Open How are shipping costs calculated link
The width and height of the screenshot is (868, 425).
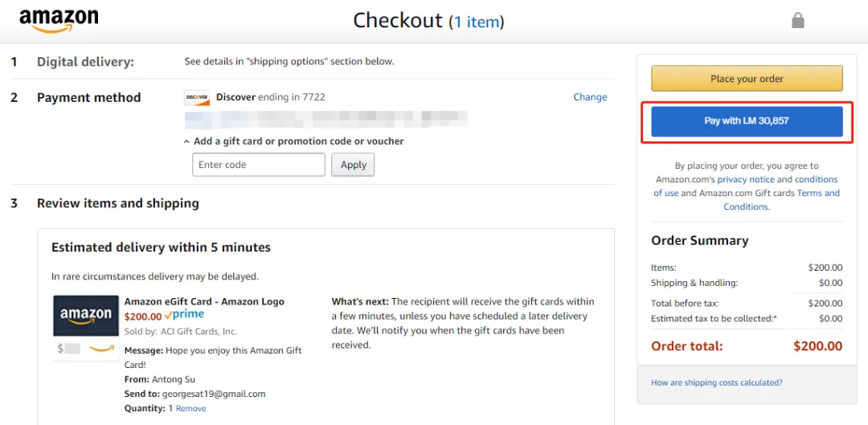tap(717, 382)
